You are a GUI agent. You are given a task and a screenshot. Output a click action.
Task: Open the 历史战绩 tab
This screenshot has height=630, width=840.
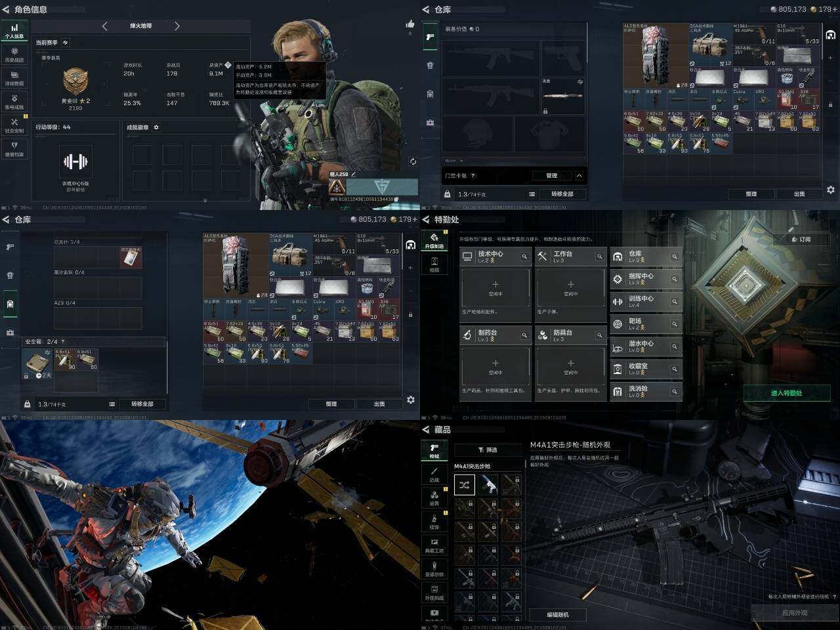point(14,54)
